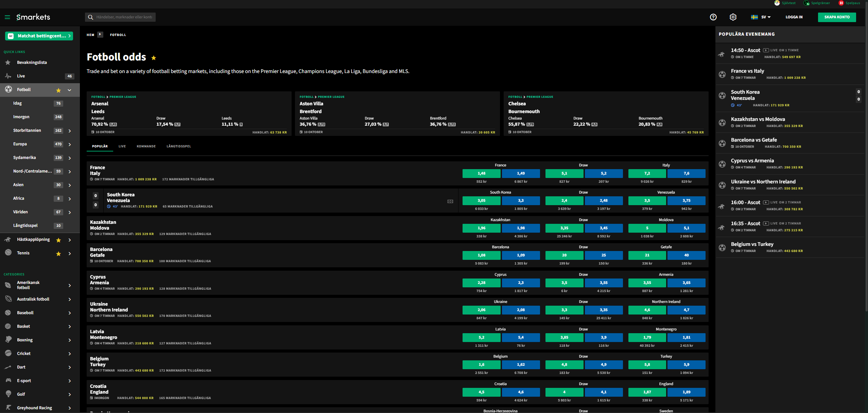868x413 pixels.
Task: Click the Dart icon in categories
Action: click(8, 367)
